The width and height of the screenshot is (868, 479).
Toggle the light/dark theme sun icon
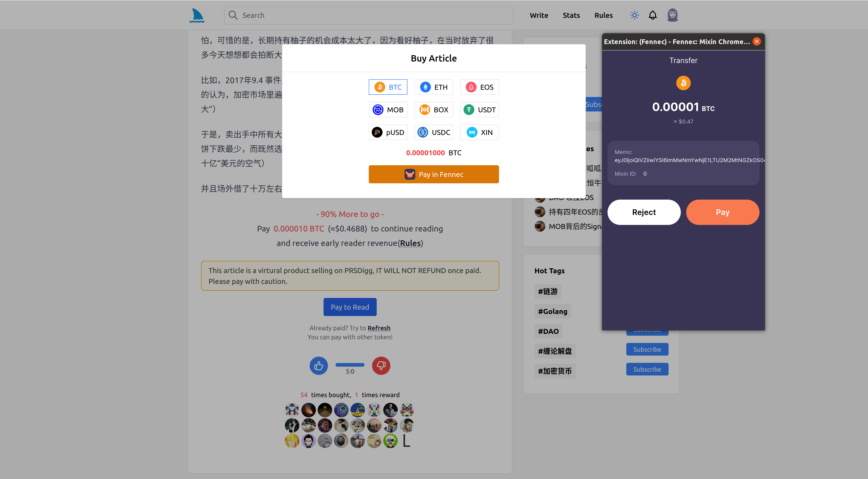pos(634,15)
